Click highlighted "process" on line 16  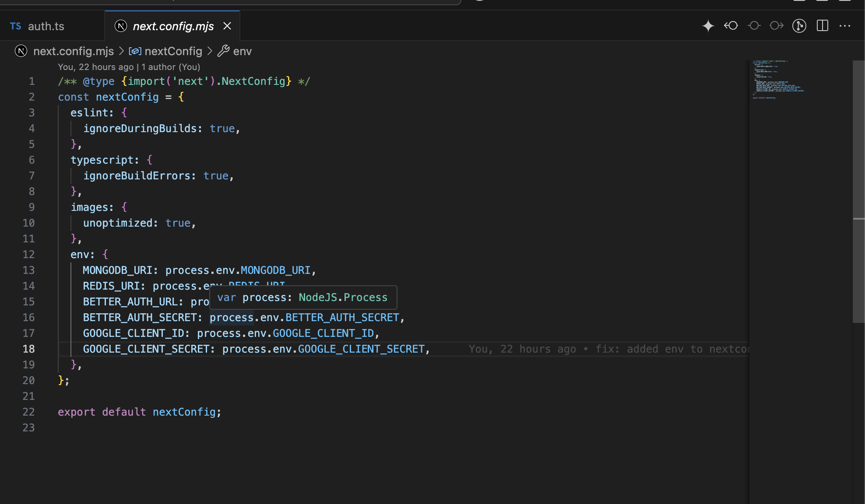(232, 318)
